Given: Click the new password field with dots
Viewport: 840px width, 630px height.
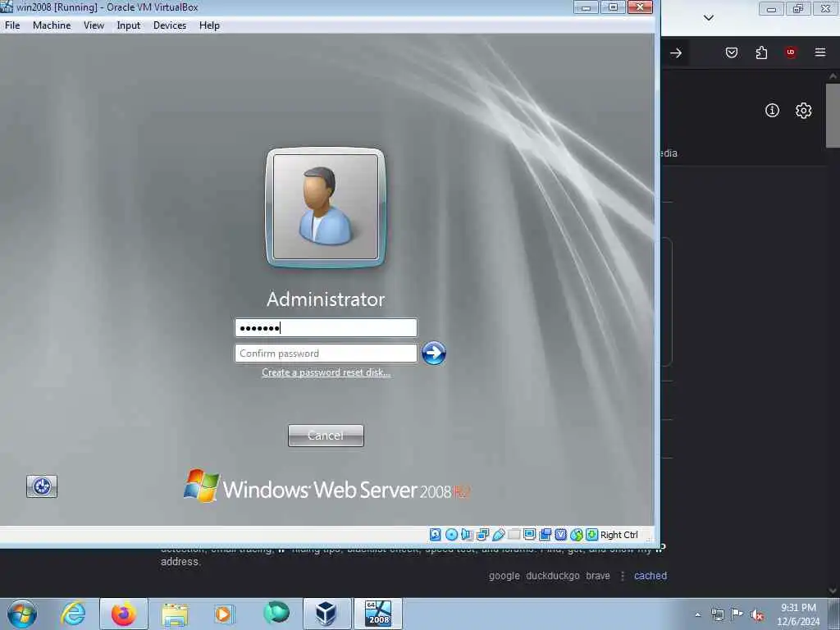Looking at the screenshot, I should pyautogui.click(x=326, y=327).
